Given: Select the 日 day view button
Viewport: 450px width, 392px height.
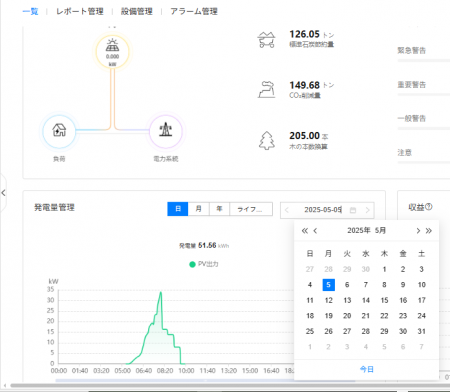Looking at the screenshot, I should (x=178, y=209).
